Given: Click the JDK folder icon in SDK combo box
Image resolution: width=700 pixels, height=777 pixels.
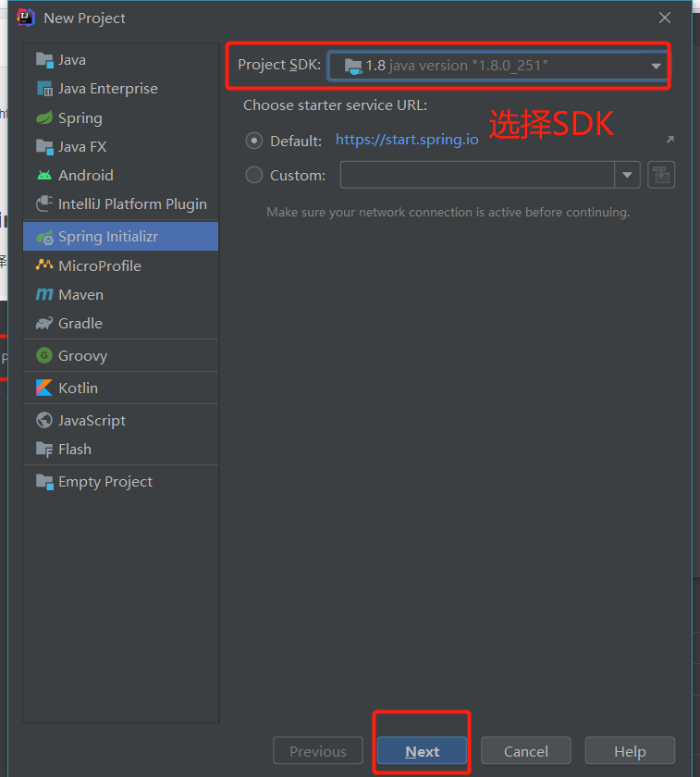Looking at the screenshot, I should coord(353,66).
